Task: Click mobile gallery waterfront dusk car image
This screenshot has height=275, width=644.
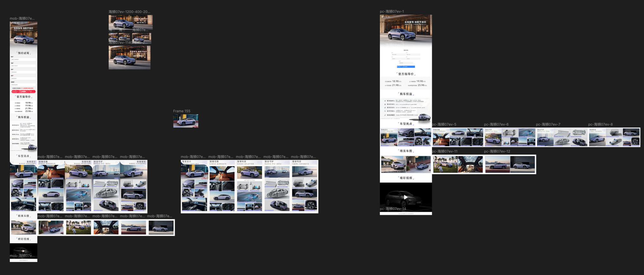Action: click(134, 227)
